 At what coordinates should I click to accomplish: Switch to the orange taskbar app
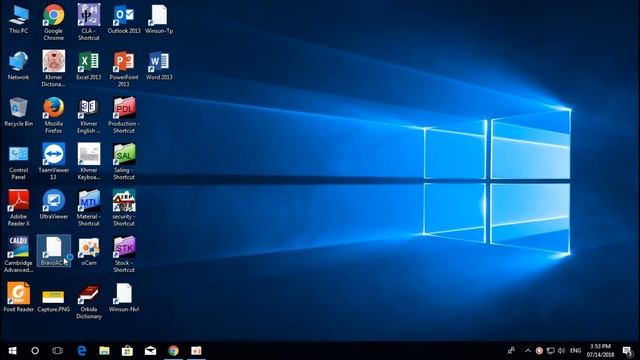pyautogui.click(x=196, y=351)
